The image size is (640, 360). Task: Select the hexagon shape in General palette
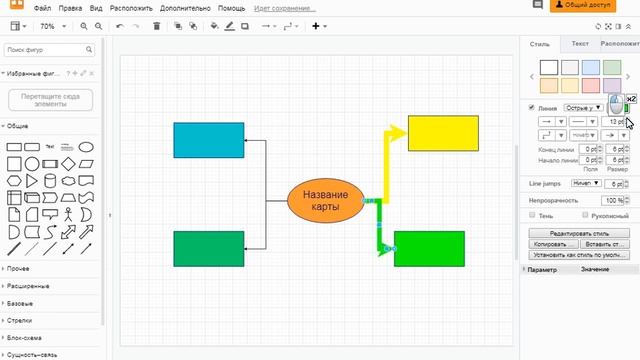pyautogui.click(x=14, y=181)
